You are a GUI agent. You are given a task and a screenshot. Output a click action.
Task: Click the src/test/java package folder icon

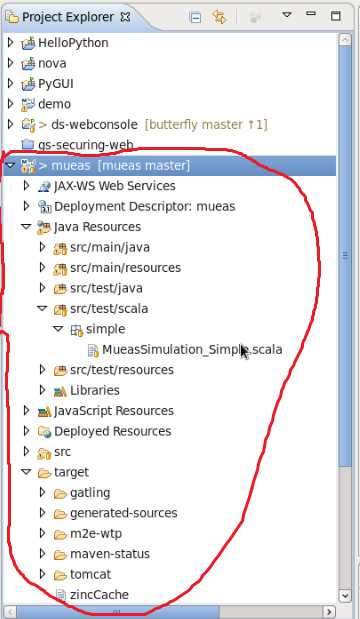coord(60,289)
